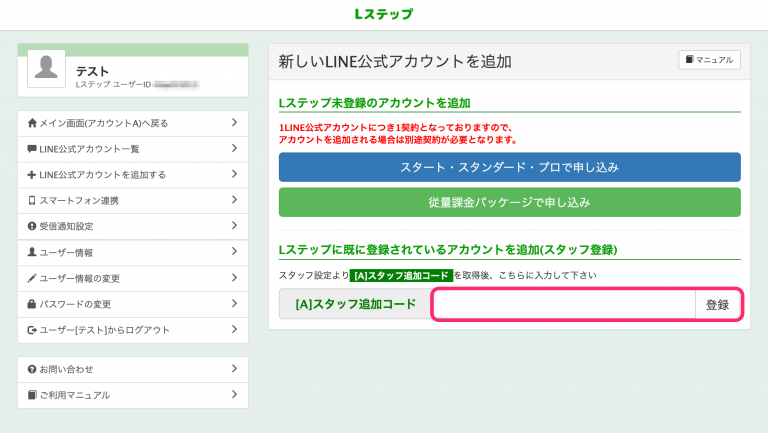Click heading Lステップ未登録のアカウントを追加
This screenshot has height=433, width=768.
click(x=374, y=103)
